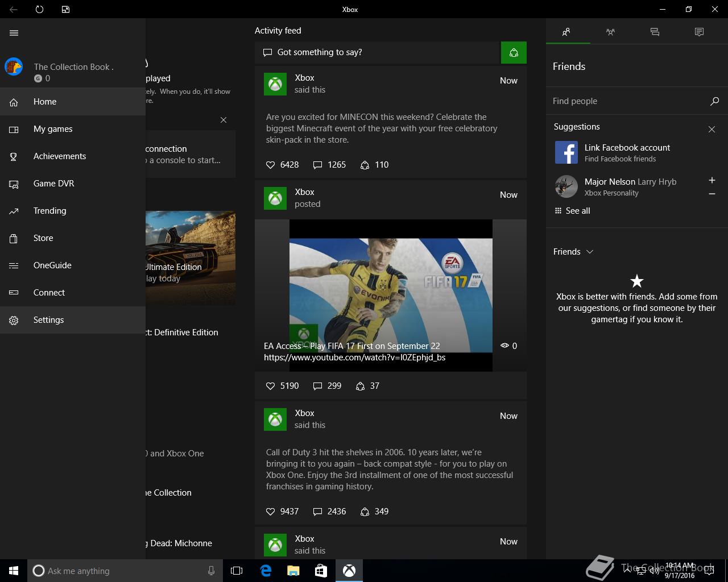Open Game DVR section
The image size is (728, 582).
(x=73, y=184)
